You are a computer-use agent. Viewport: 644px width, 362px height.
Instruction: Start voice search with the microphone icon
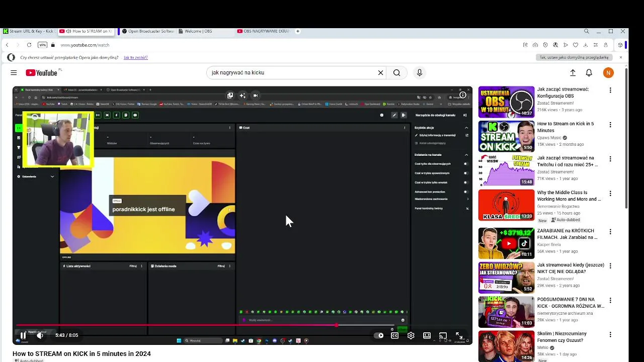click(x=420, y=73)
